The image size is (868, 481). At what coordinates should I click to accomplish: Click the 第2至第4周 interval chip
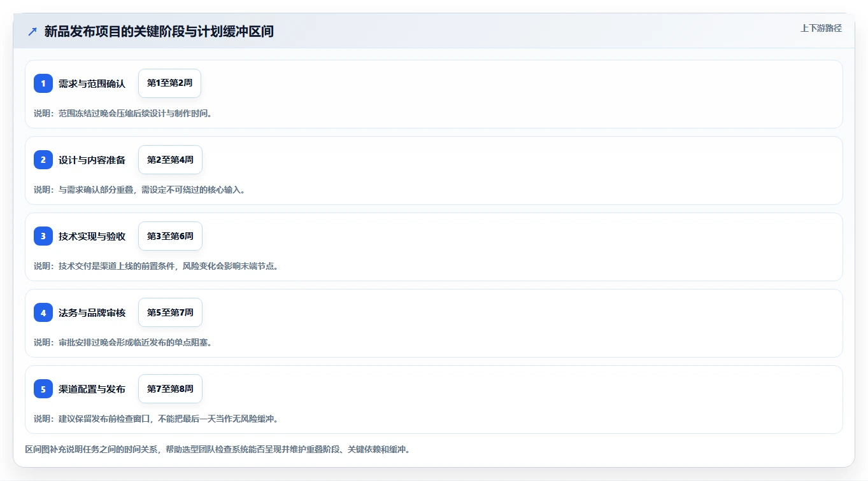[170, 160]
